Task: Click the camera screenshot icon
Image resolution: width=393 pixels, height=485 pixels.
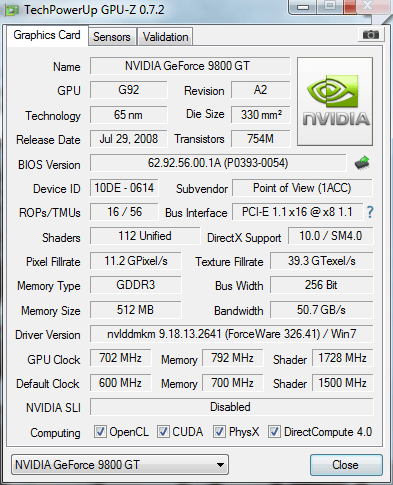Action: (371, 34)
